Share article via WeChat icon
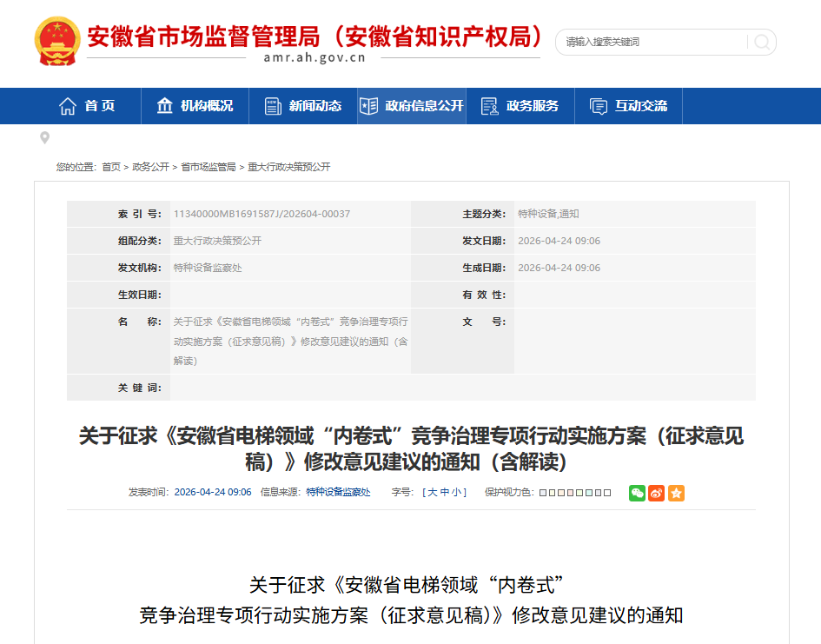The height and width of the screenshot is (644, 821). tap(638, 493)
